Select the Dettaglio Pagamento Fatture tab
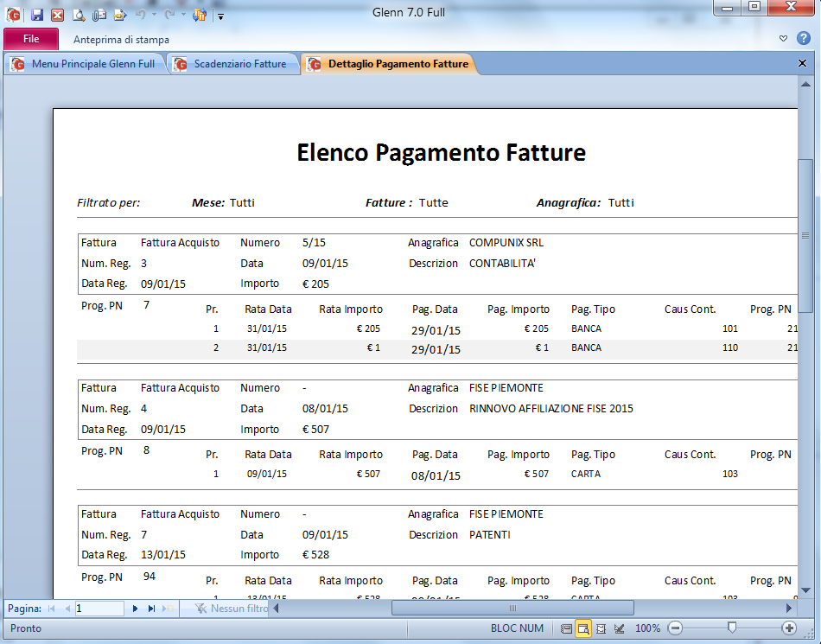 [390, 64]
